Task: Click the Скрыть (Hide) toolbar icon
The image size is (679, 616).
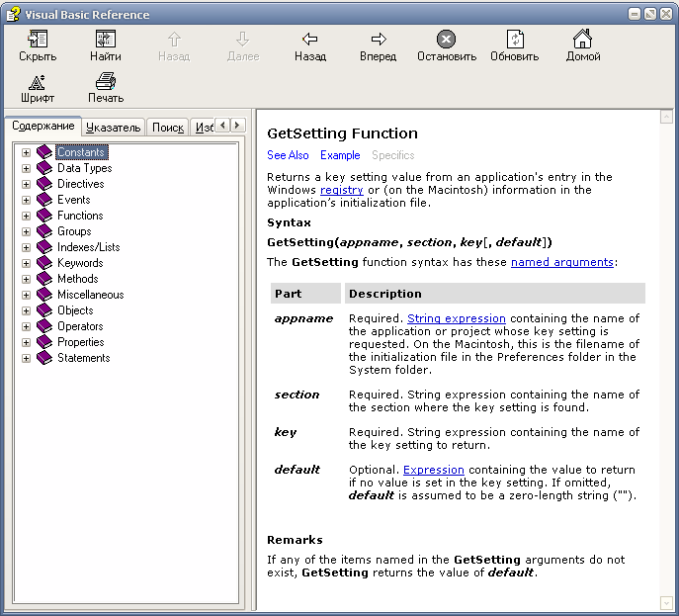Action: pyautogui.click(x=38, y=40)
